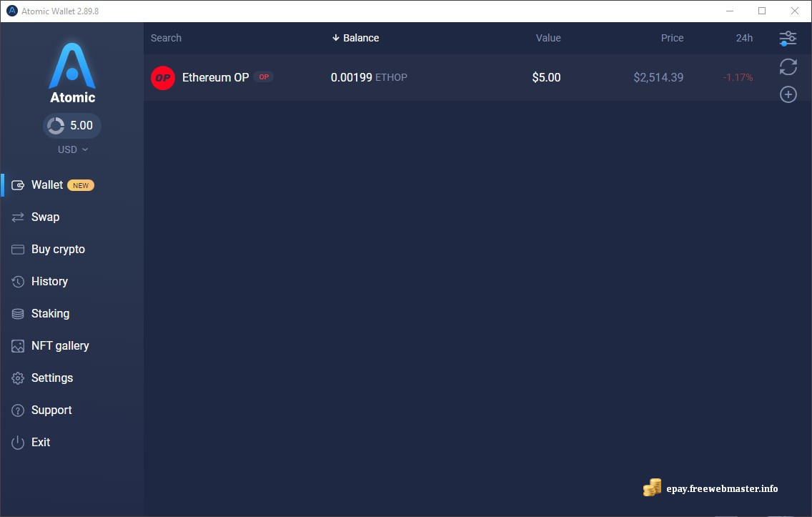The width and height of the screenshot is (812, 517).
Task: Click the Atomic Wallet title bar app icon
Action: tap(11, 11)
